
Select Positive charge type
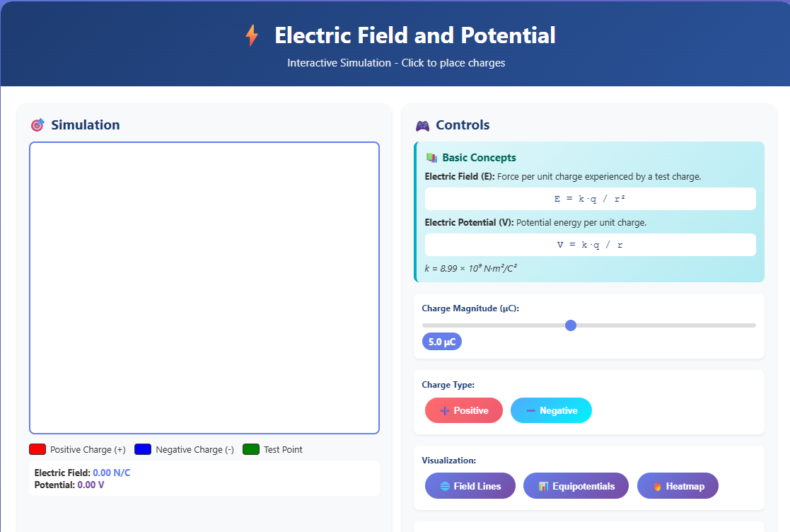pyautogui.click(x=464, y=410)
